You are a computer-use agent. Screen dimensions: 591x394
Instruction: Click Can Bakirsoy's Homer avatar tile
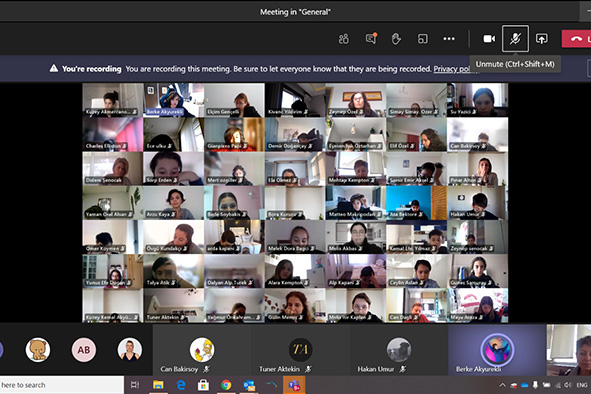(202, 350)
